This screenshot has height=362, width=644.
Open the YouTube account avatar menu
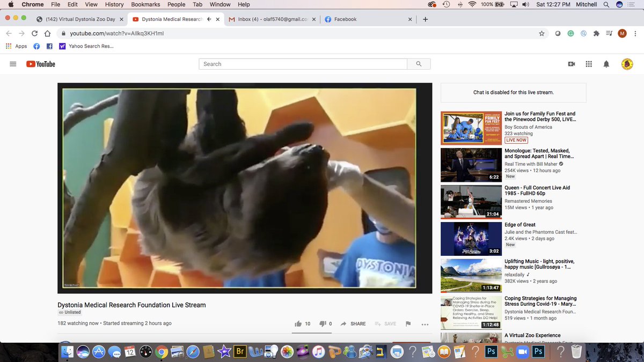[x=627, y=64]
